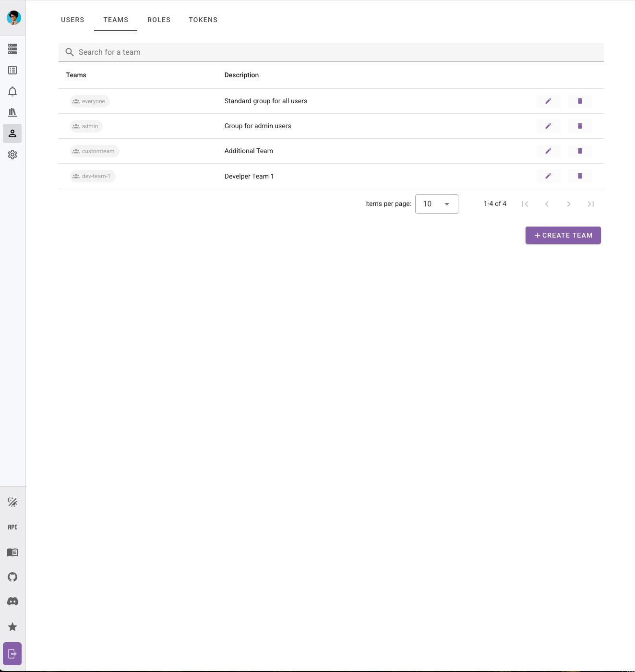Toggle the theme mode icon in the sidebar
Screen dimensions: 635x672
pos(12,502)
